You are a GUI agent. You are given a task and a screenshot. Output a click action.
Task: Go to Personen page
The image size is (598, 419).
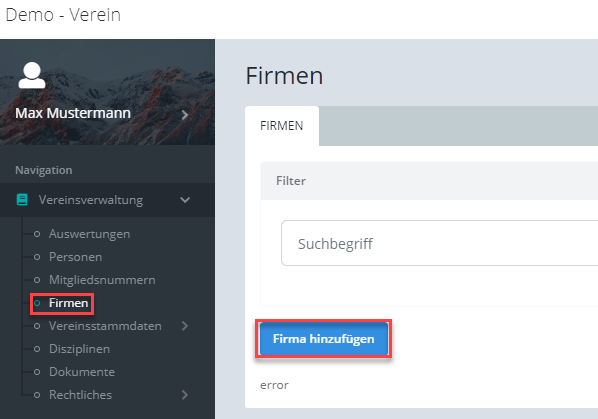pyautogui.click(x=76, y=257)
